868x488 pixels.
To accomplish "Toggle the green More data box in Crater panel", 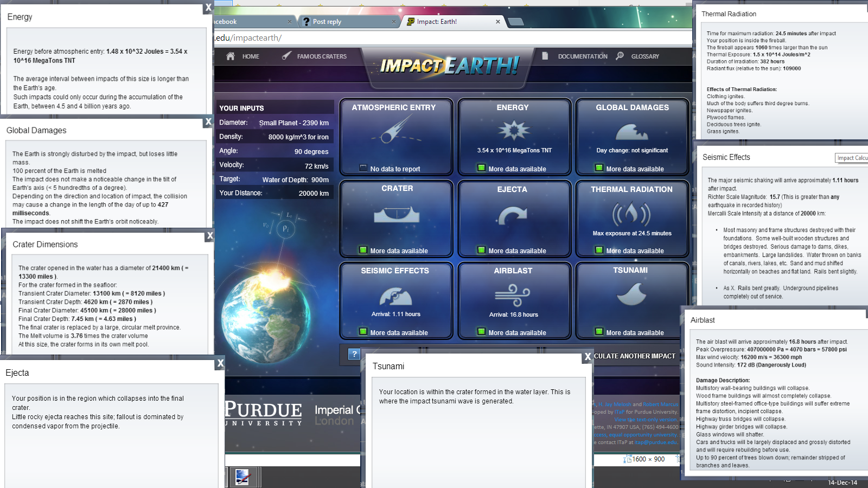I will tap(363, 250).
